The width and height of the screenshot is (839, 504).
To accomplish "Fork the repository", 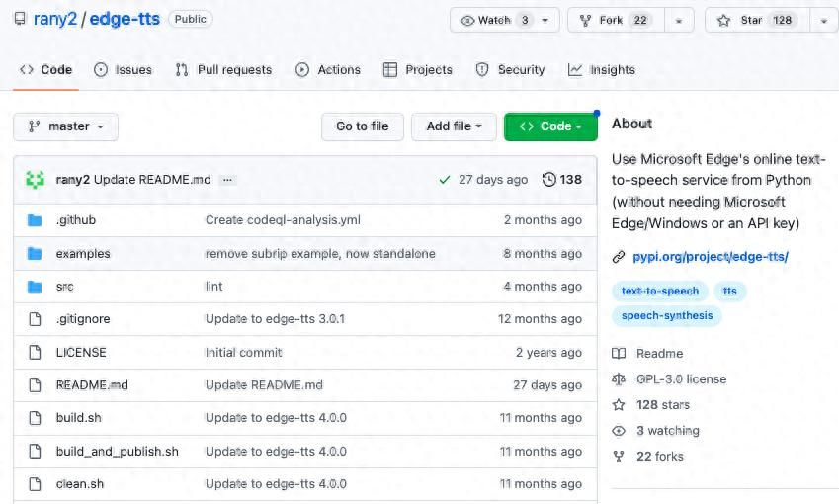I will pos(616,21).
